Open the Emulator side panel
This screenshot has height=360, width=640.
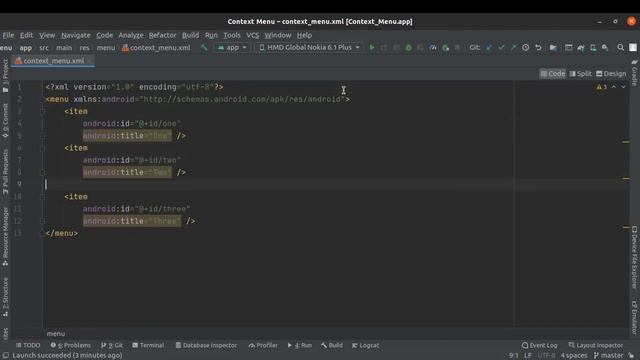[634, 317]
